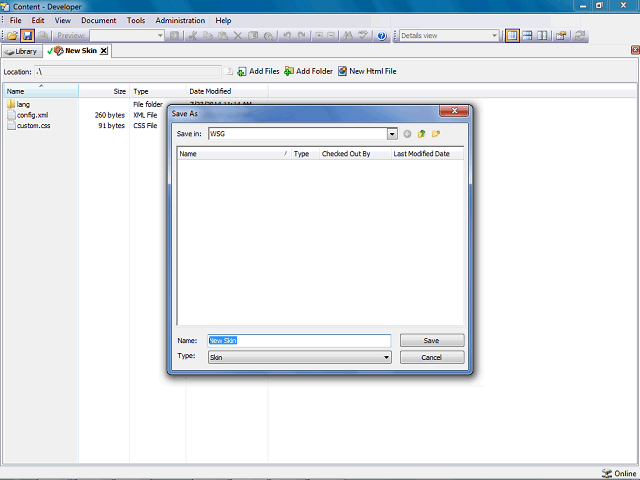Click the Save button in dialog
Viewport: 640px width, 480px height.
[x=432, y=340]
